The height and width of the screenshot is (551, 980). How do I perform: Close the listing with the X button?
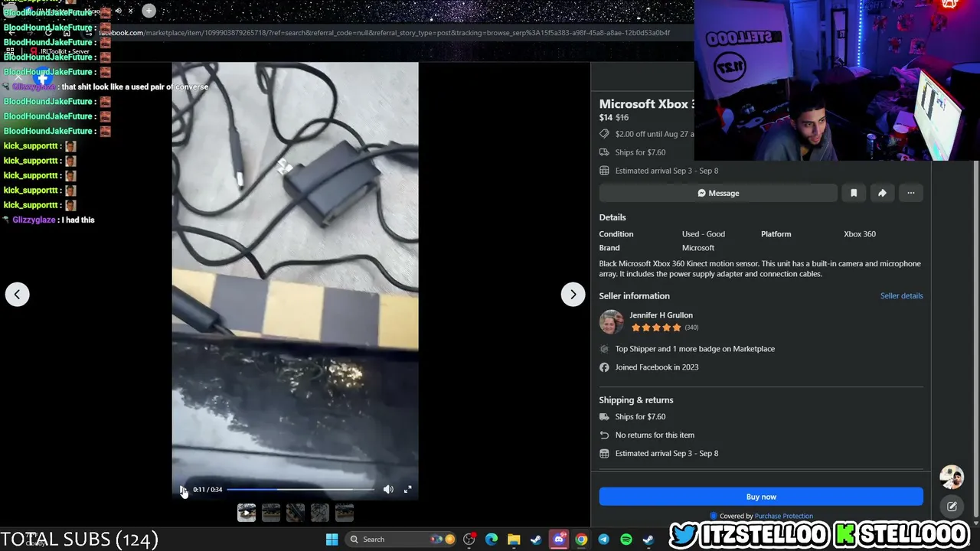[x=18, y=77]
